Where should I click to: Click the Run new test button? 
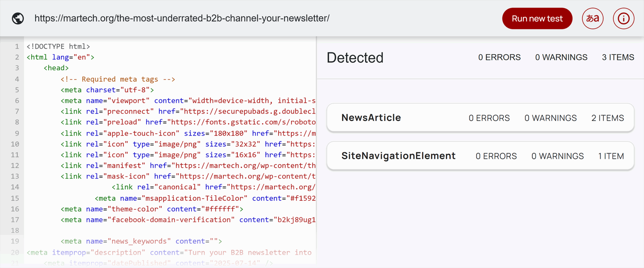click(x=537, y=19)
